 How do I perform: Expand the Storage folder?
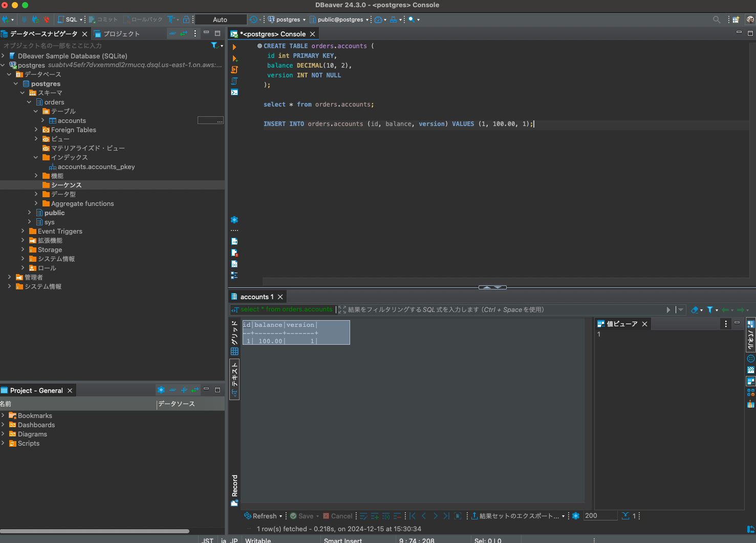click(x=23, y=249)
